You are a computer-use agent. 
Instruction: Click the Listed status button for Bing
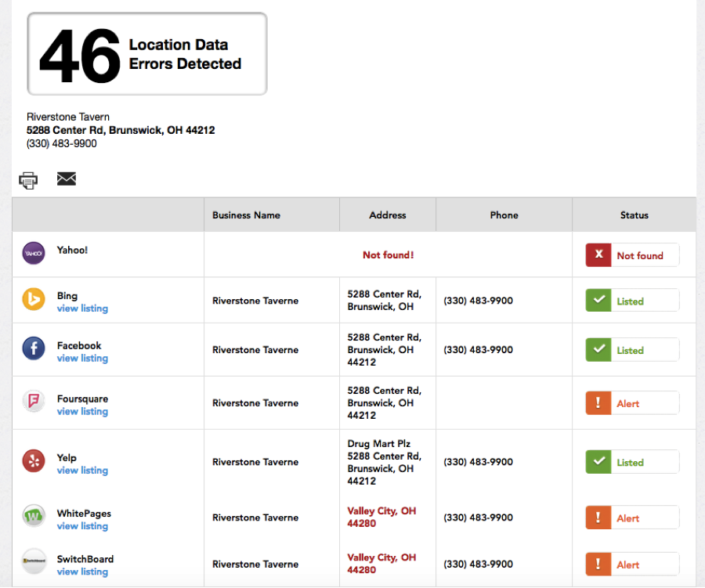[632, 301]
